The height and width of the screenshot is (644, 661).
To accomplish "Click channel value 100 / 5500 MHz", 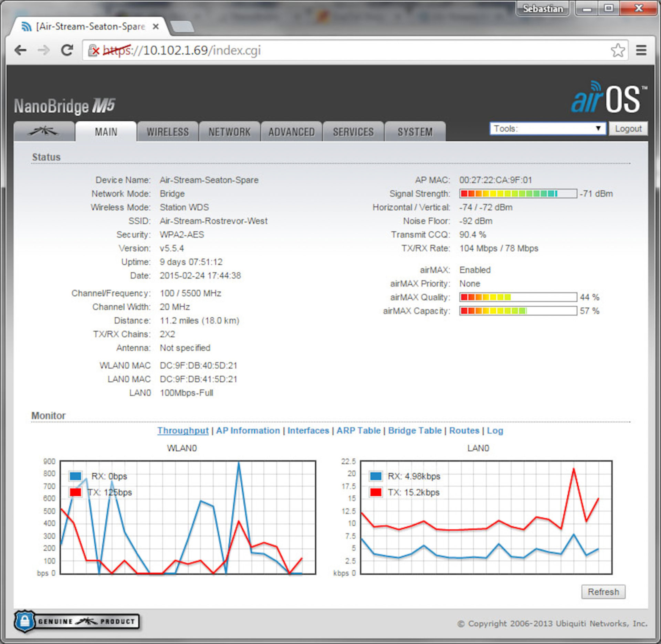I will tap(190, 293).
